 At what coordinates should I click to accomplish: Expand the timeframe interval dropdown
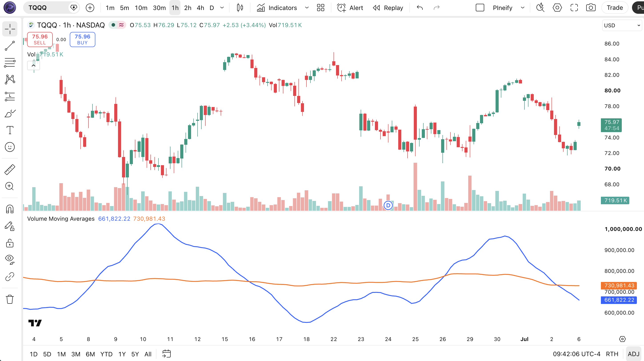222,8
